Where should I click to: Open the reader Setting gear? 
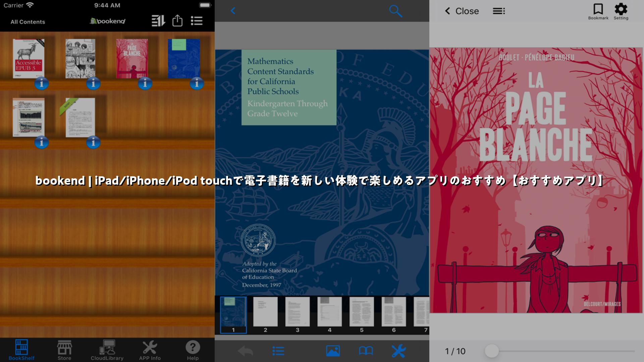[x=621, y=11]
